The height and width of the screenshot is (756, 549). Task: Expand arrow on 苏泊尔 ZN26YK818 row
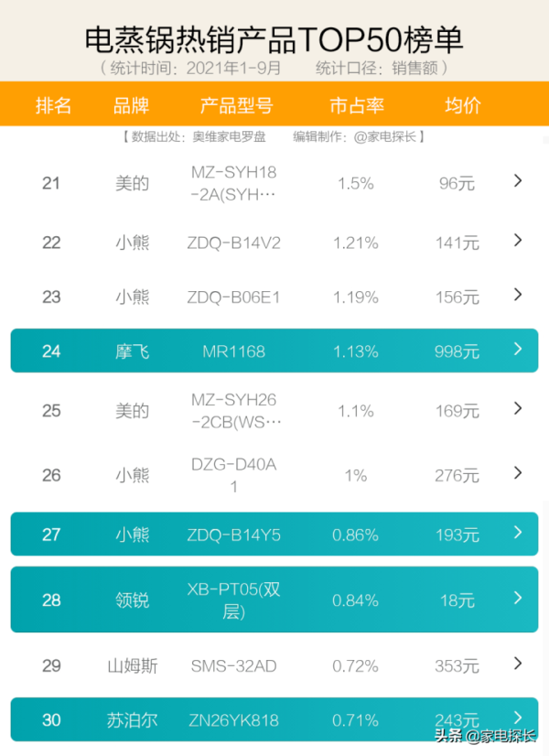pyautogui.click(x=518, y=718)
